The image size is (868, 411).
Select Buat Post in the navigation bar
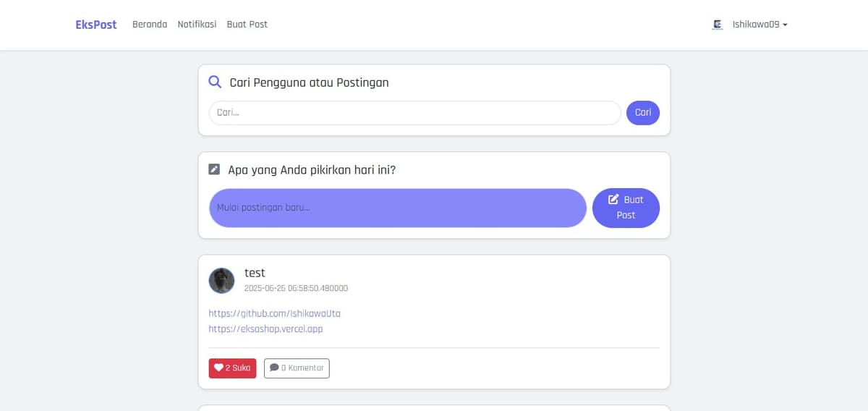click(x=247, y=25)
